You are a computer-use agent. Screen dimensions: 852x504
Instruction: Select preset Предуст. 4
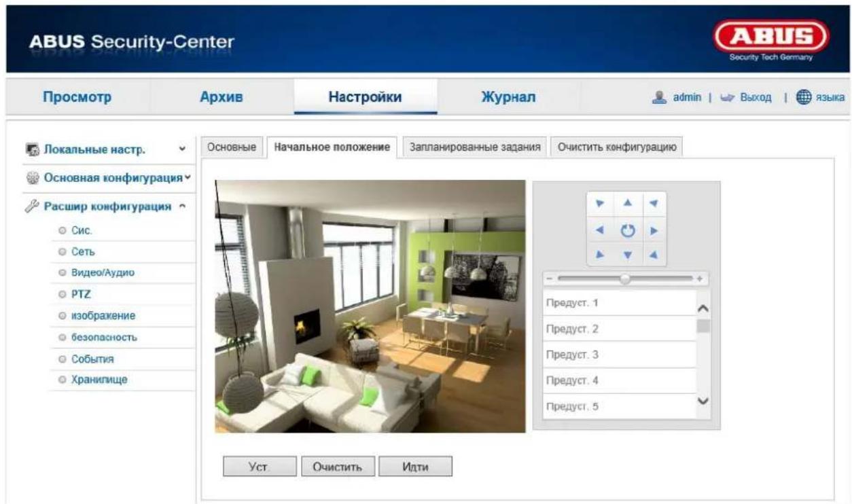coord(619,380)
